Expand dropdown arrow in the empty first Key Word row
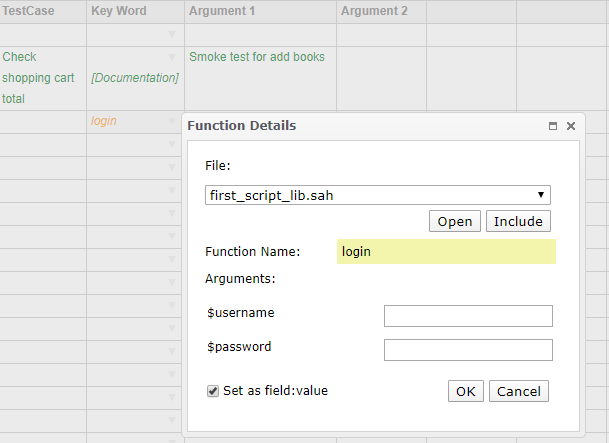Image resolution: width=609 pixels, height=443 pixels. point(172,35)
